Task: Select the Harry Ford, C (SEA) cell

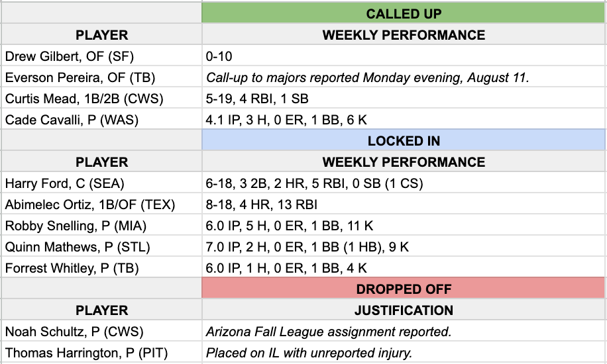Action: pyautogui.click(x=101, y=182)
